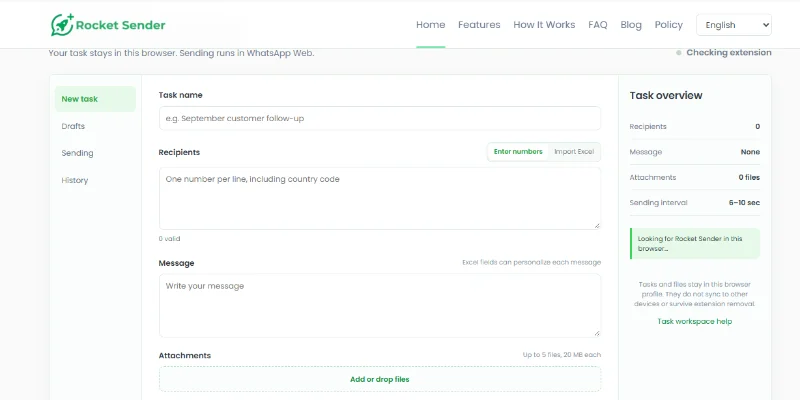Open the English language dropdown
Image resolution: width=800 pixels, height=400 pixels.
click(x=734, y=24)
